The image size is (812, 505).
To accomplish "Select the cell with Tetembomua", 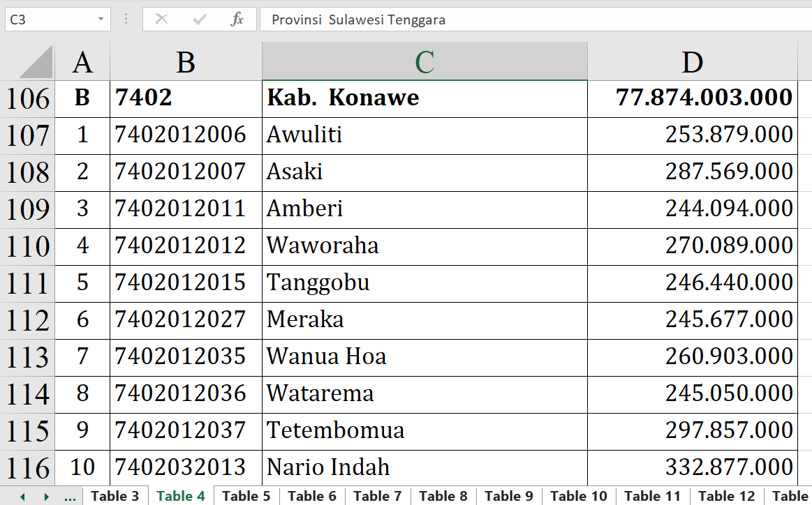I will click(425, 430).
